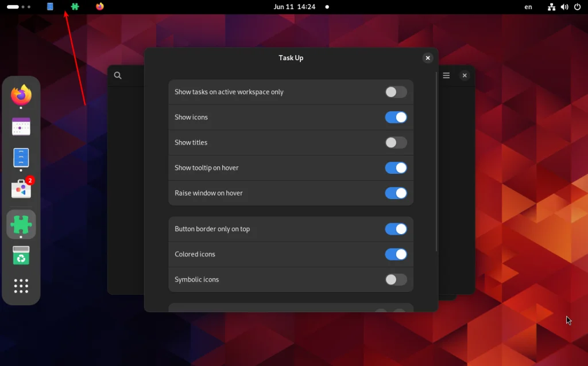Launch the Calendar app in dock
588x366 pixels.
(x=21, y=127)
